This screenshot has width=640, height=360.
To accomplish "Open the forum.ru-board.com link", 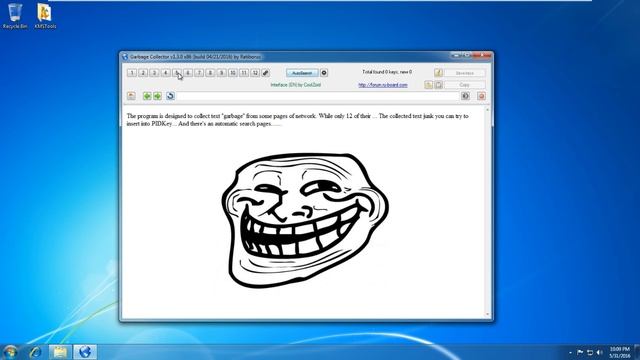I will tap(383, 85).
